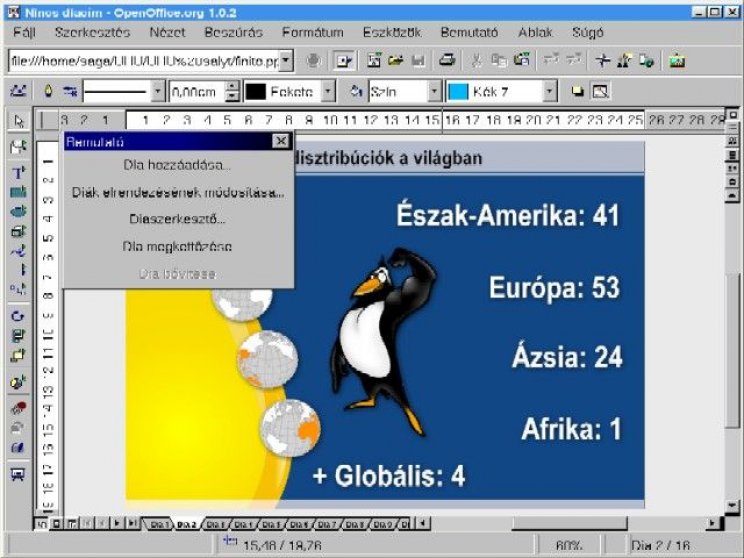The width and height of the screenshot is (744, 558).
Task: Open the Arrange tool
Action: pyautogui.click(x=18, y=355)
